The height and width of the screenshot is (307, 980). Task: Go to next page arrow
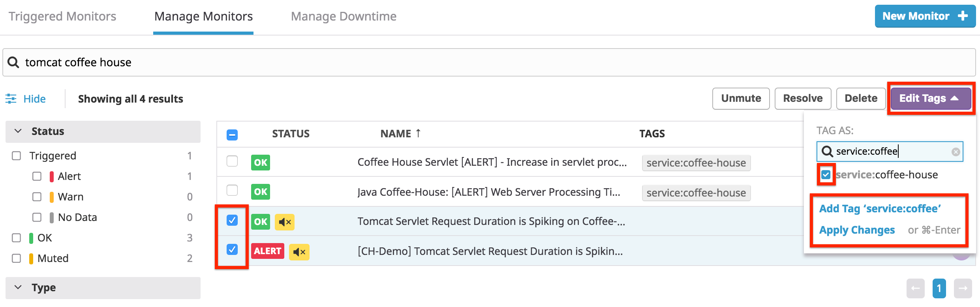click(x=963, y=288)
